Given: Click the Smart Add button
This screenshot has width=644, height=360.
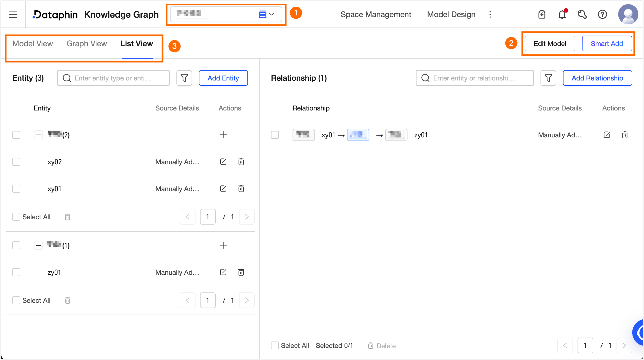Looking at the screenshot, I should point(607,43).
